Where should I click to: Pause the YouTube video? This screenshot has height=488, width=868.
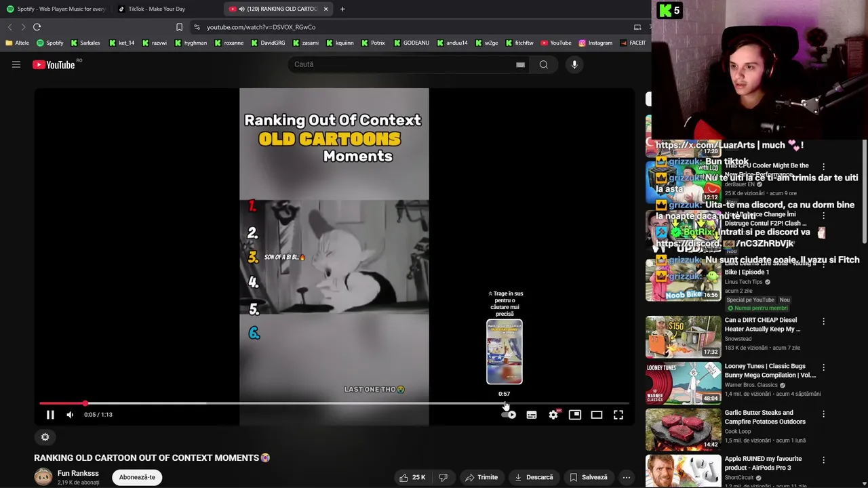(50, 415)
